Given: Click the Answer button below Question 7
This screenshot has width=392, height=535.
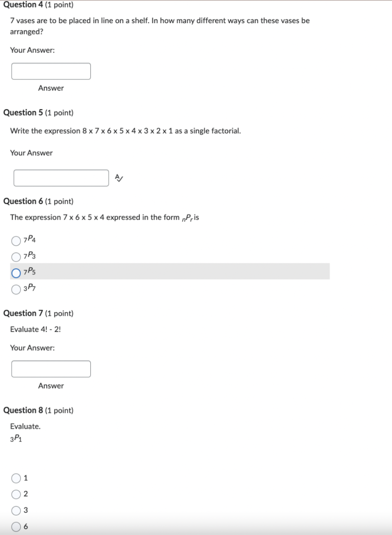Looking at the screenshot, I should pyautogui.click(x=51, y=386).
